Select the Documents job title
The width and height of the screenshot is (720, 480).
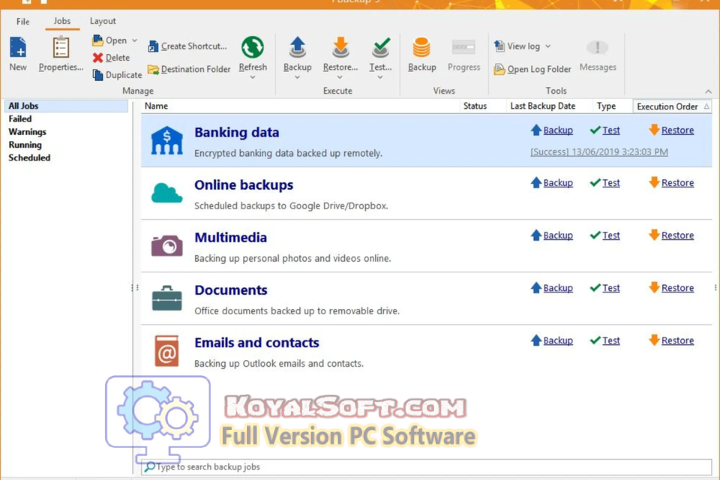(231, 290)
